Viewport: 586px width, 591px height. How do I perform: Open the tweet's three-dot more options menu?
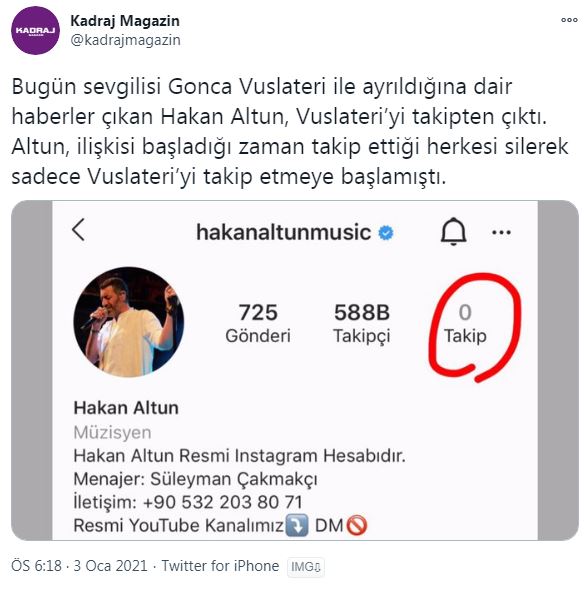point(569,20)
